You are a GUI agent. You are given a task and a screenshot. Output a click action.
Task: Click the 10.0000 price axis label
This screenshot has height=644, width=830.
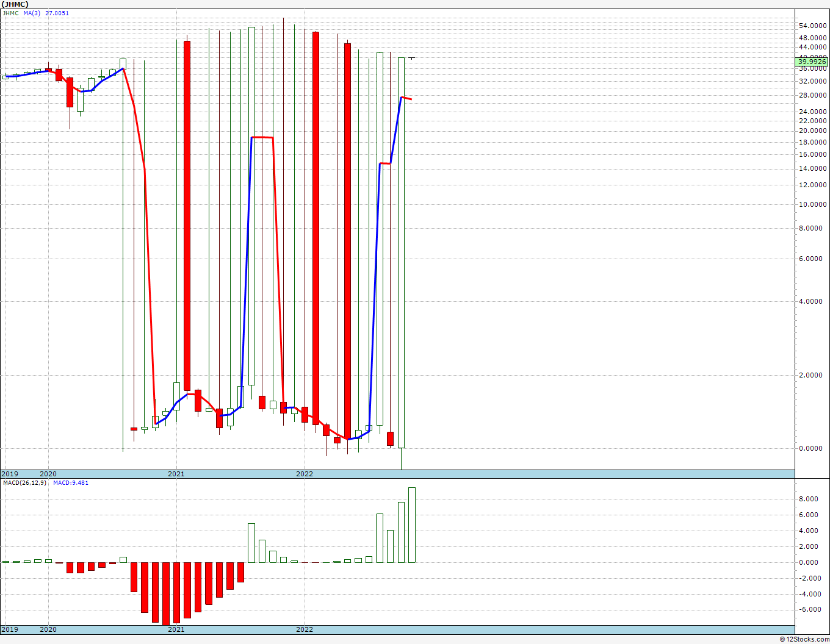point(812,204)
